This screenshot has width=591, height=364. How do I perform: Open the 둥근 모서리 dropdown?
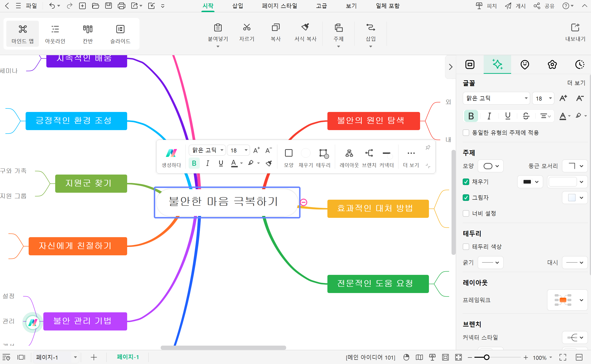575,166
